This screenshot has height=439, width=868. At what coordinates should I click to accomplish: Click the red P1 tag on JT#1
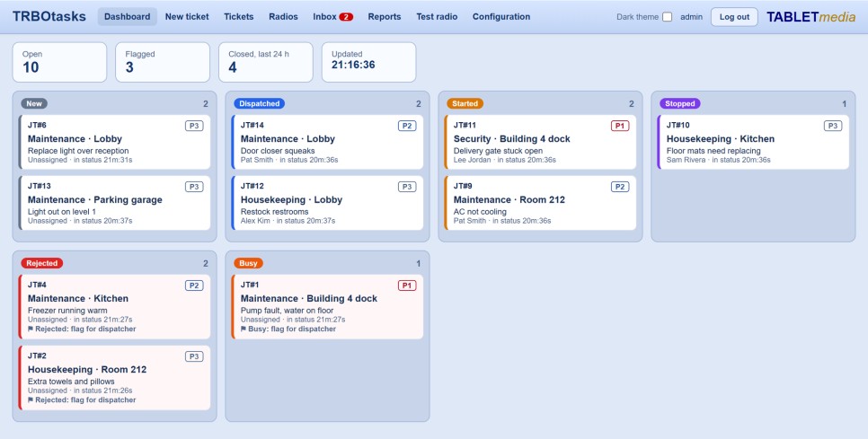[x=407, y=285]
